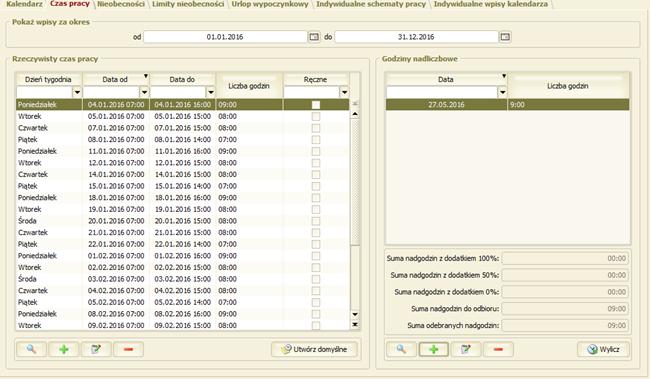This screenshot has width=650, height=379.
Task: Select Piątek row 22.01.2016 07:00
Action: (x=182, y=244)
